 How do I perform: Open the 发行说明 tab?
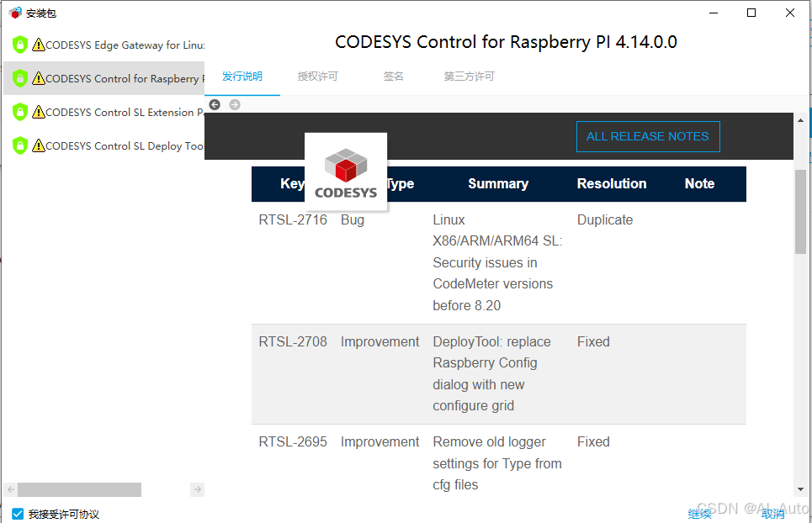pos(242,77)
